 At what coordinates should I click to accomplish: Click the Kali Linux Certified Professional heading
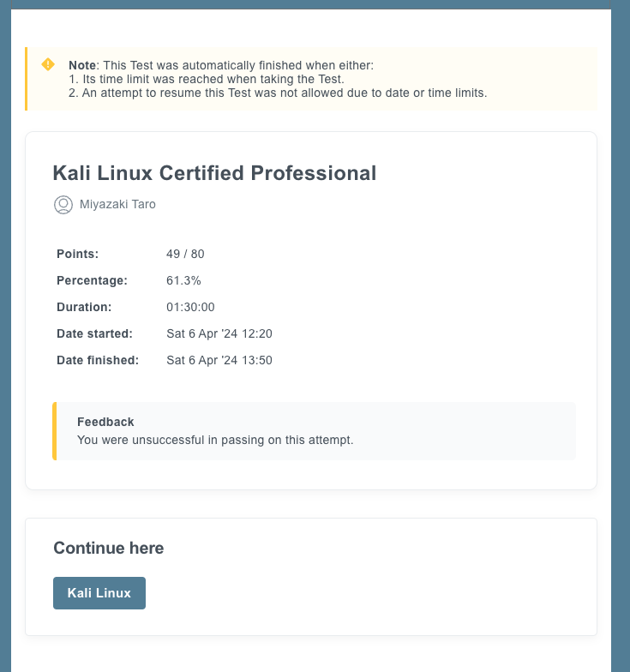click(x=214, y=173)
